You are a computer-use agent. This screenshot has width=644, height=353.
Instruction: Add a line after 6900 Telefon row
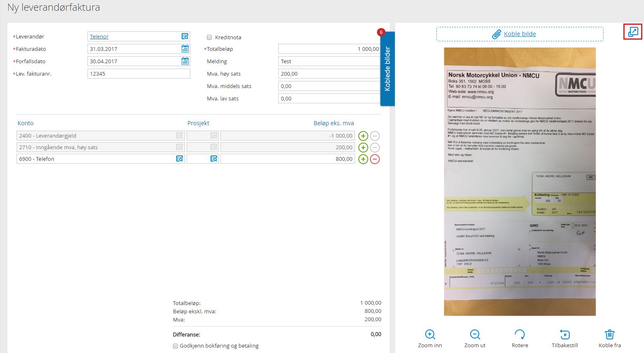tap(363, 159)
